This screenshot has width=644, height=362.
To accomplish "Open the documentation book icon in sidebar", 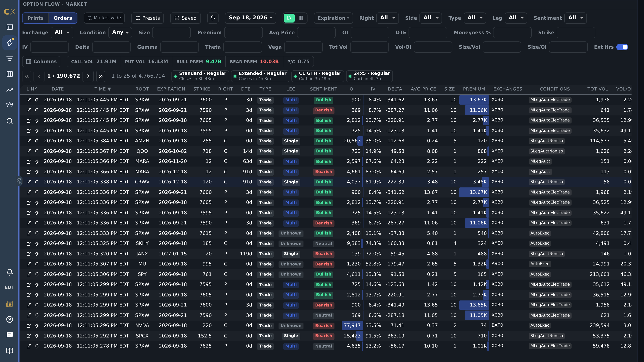I will coord(9,351).
